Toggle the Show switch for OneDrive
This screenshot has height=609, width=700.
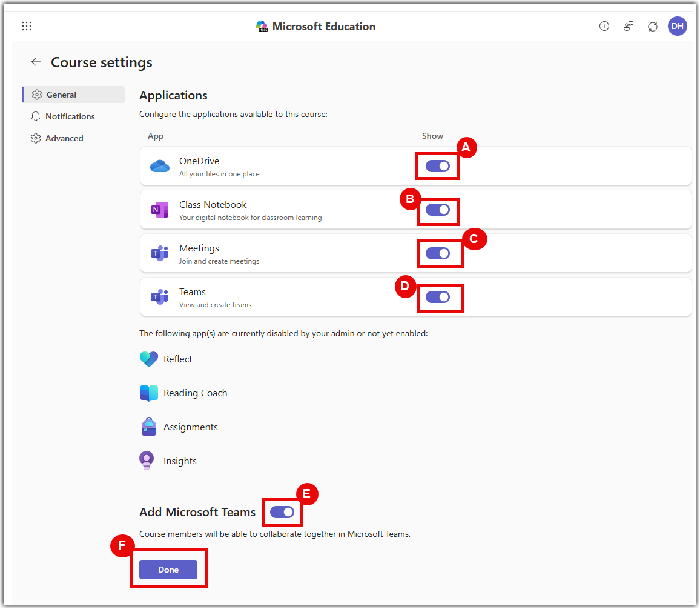click(437, 165)
